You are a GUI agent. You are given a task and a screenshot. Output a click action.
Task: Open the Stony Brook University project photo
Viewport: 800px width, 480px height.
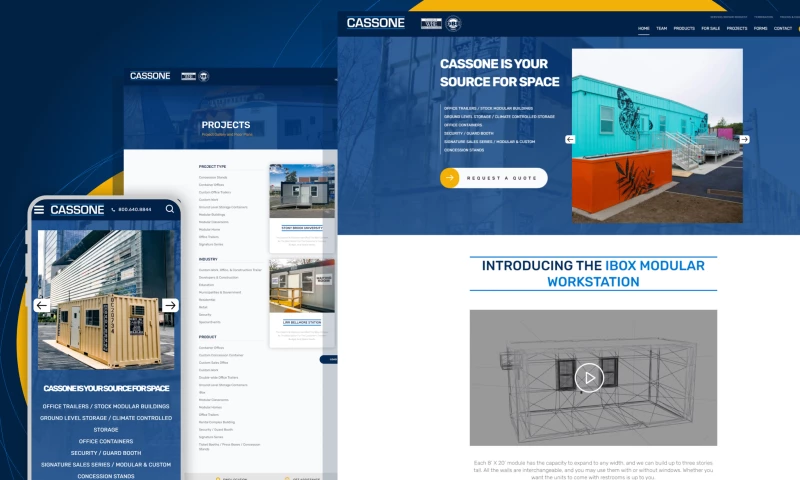pos(302,191)
